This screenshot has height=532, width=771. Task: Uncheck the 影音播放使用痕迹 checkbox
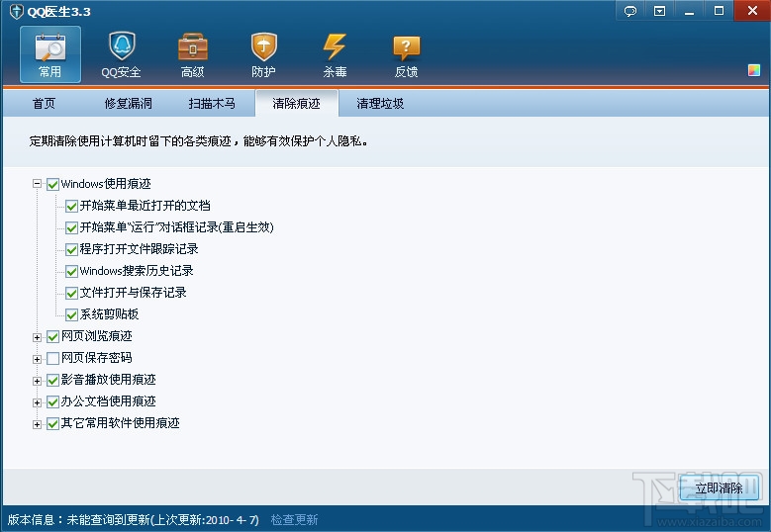coord(52,380)
